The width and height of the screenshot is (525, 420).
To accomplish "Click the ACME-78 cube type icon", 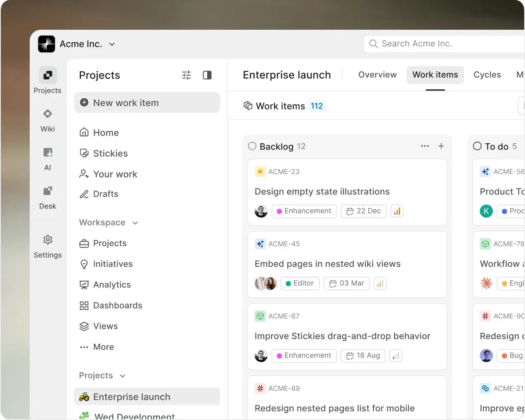I will pos(485,244).
